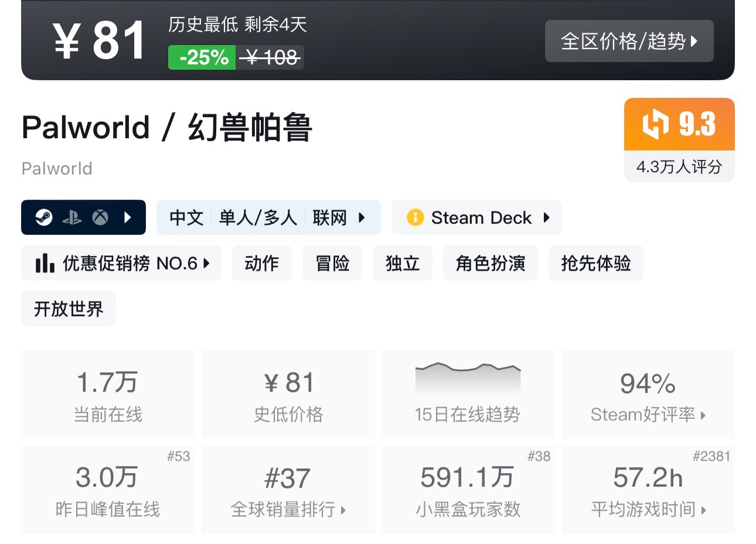
Task: Expand the Steam Deck details arrow
Action: (548, 217)
